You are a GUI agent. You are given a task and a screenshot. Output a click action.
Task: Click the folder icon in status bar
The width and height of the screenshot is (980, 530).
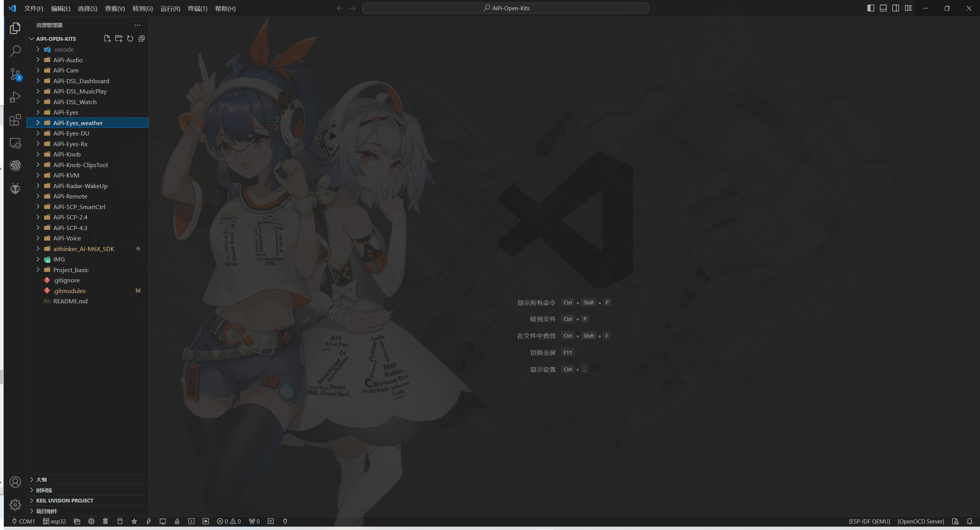77,521
